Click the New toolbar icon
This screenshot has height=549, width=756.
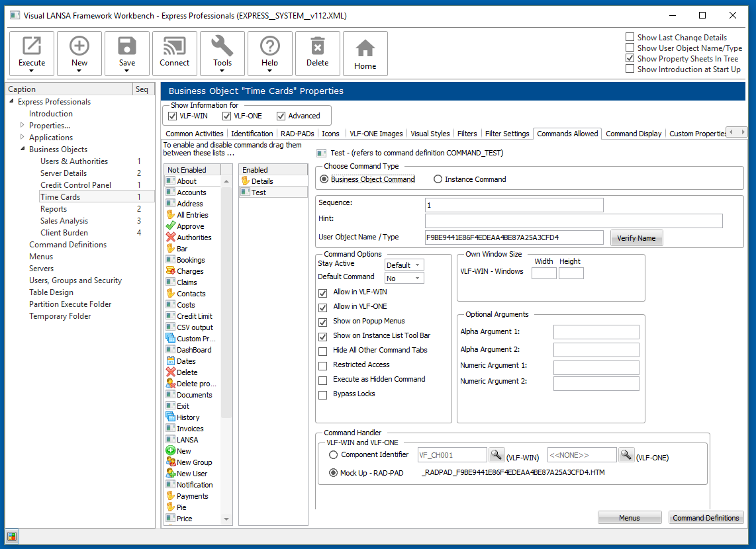(79, 46)
